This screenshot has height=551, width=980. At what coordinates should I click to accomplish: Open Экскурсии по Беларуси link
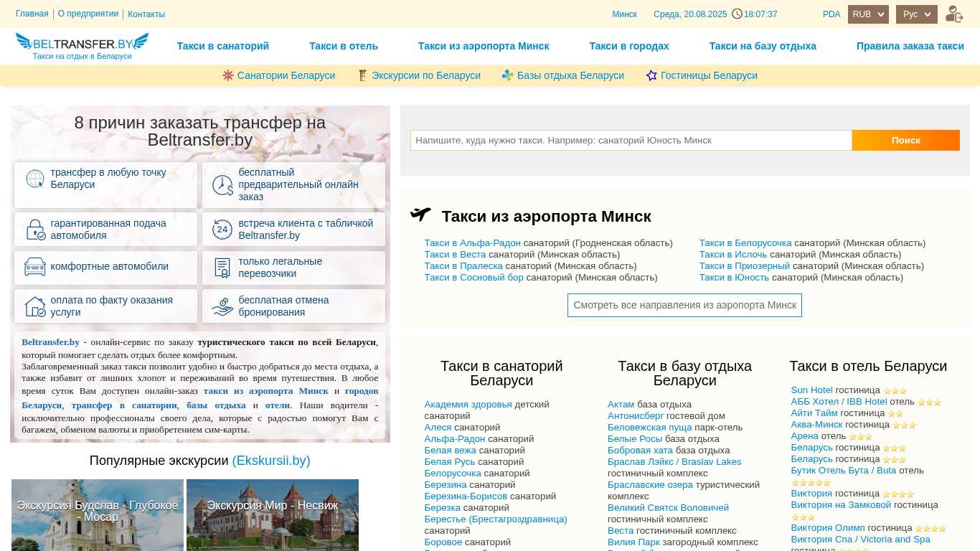tap(426, 75)
